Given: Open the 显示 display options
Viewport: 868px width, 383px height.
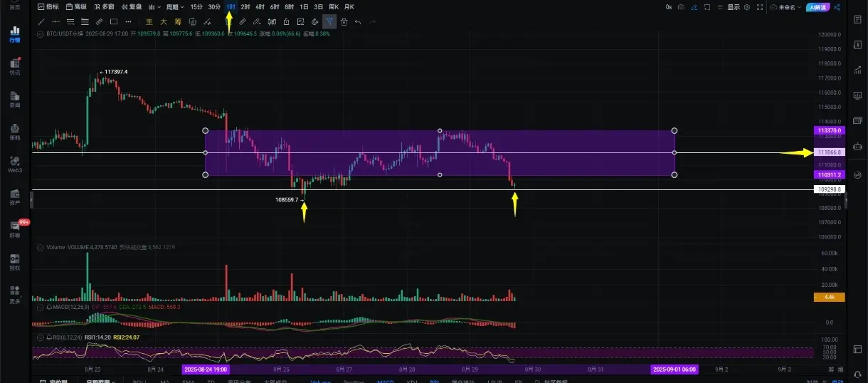Looking at the screenshot, I should [734, 7].
